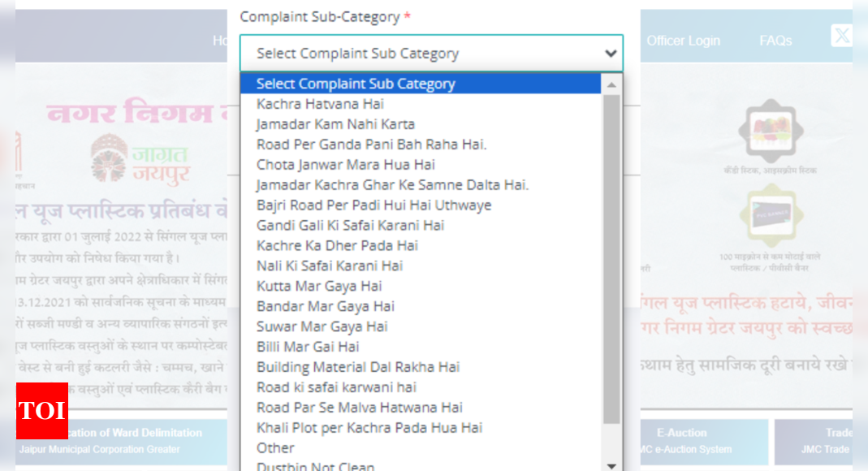
Task: Click the X (Twitter) icon
Action: 841,36
